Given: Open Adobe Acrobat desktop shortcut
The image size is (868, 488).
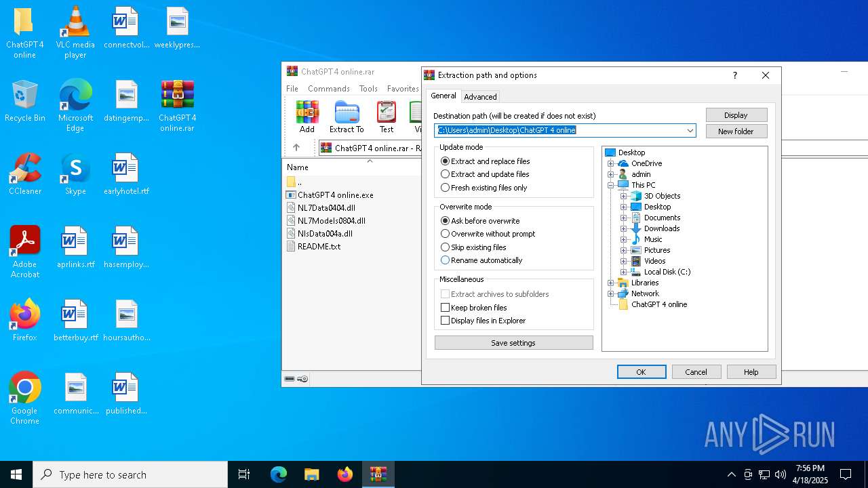Looking at the screenshot, I should (x=24, y=252).
